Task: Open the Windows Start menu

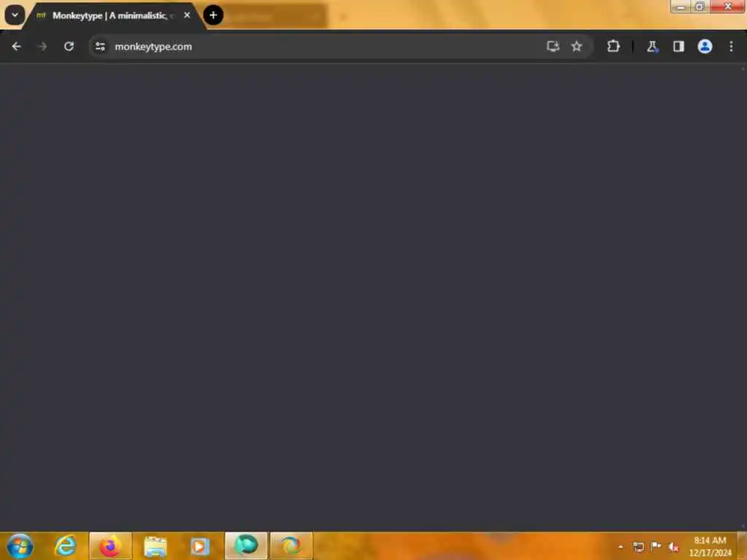Action: point(20,545)
